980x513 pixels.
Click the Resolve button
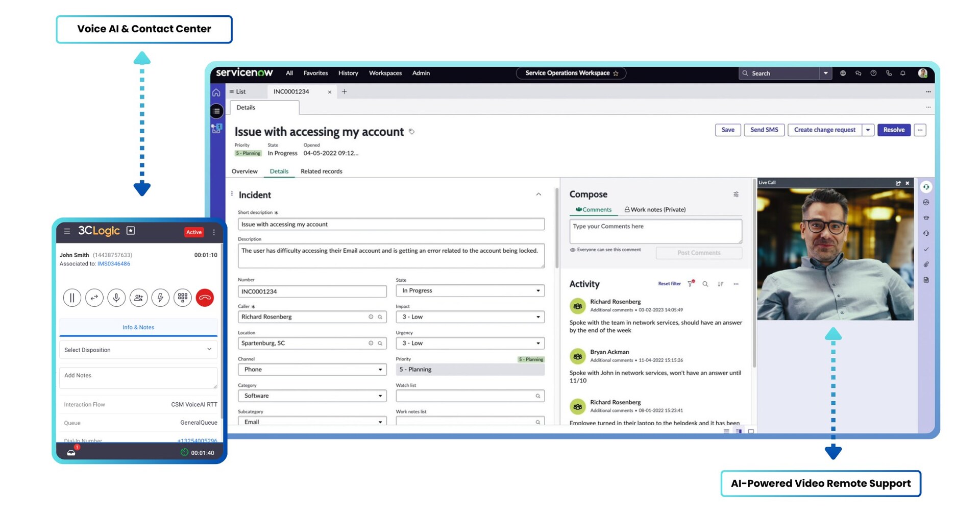[x=894, y=130]
